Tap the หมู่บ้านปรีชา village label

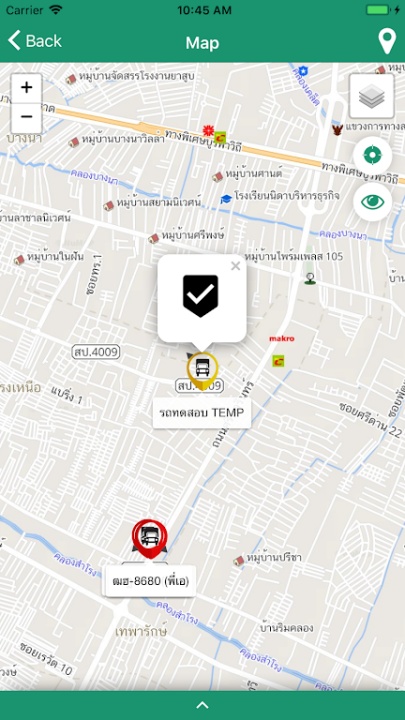pyautogui.click(x=274, y=557)
